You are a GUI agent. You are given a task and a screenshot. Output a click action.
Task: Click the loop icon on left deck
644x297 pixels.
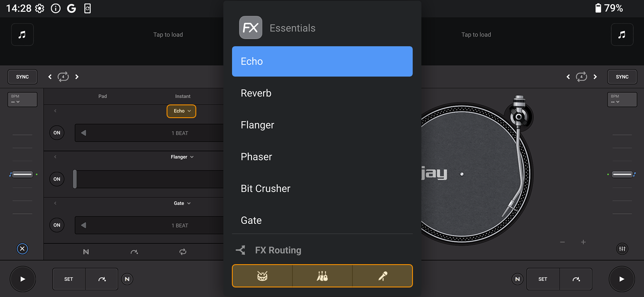[x=63, y=76]
